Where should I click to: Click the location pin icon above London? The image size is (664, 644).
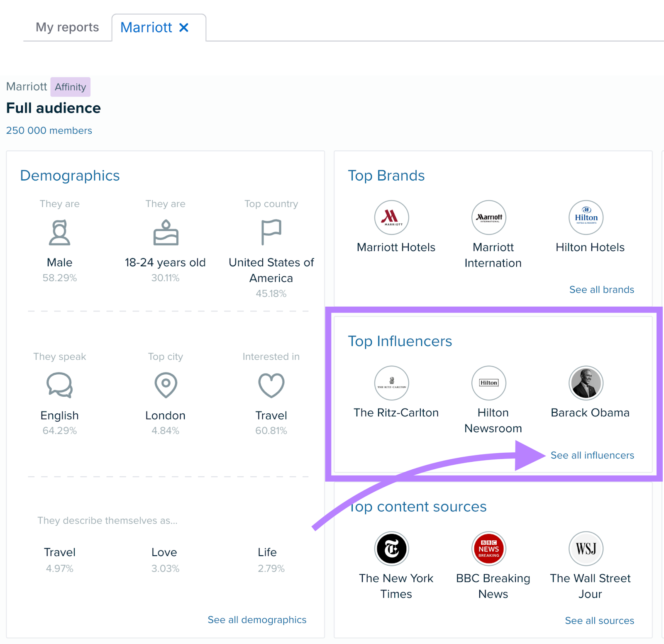[x=166, y=385]
